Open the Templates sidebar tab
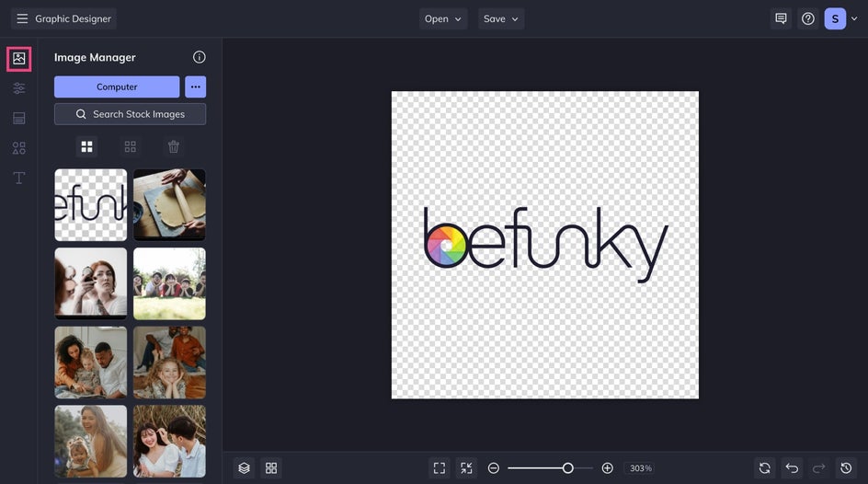Viewport: 868px width, 484px height. 18,118
